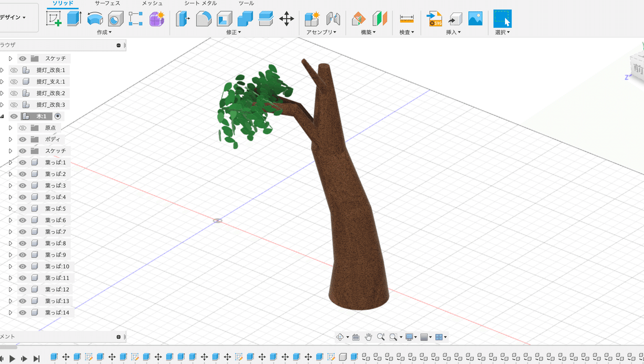This screenshot has width=644, height=364.
Task: Select the purple Create Form tool
Action: [157, 19]
